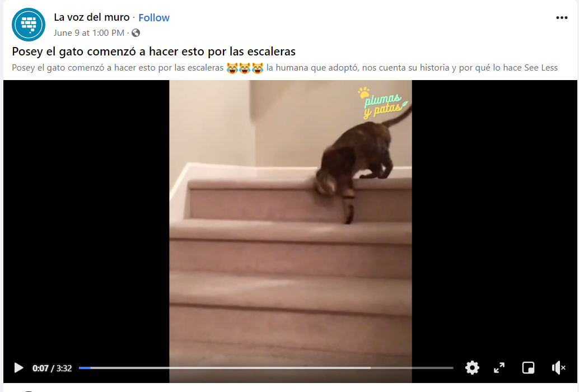The width and height of the screenshot is (579, 392).
Task: Seek to middle of video progress bar
Action: point(266,368)
